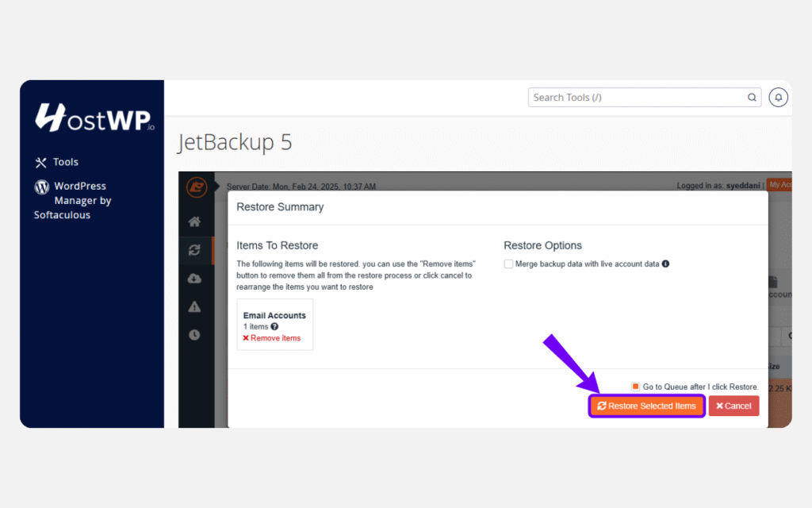Cancel the Restore Summary dialog
This screenshot has height=508, width=812.
tap(733, 406)
